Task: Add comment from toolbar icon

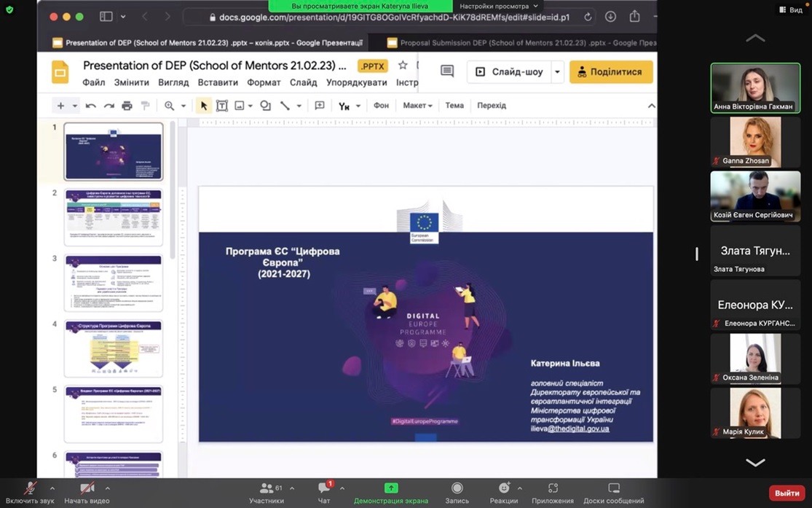Action: point(320,106)
